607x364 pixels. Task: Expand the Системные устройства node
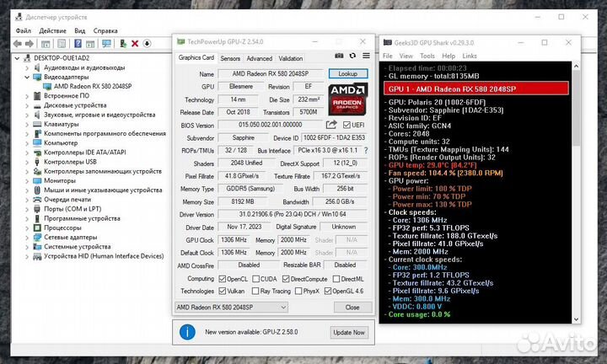27,247
